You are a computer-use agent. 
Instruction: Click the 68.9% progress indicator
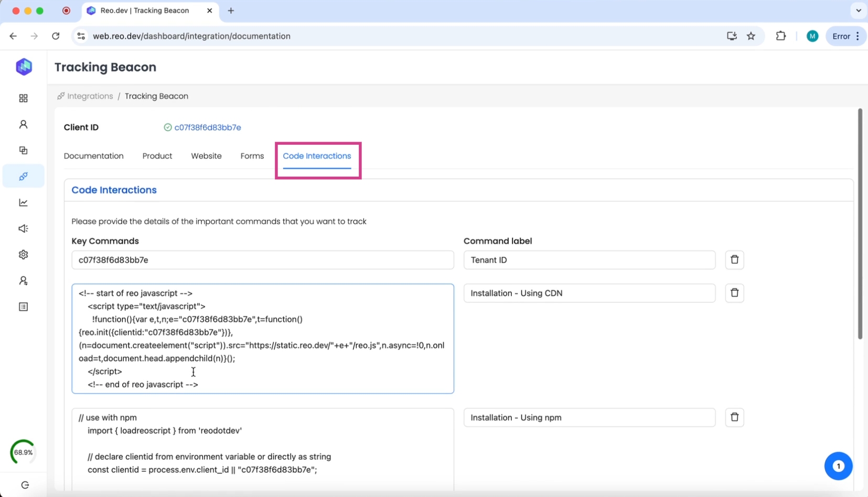pyautogui.click(x=23, y=452)
